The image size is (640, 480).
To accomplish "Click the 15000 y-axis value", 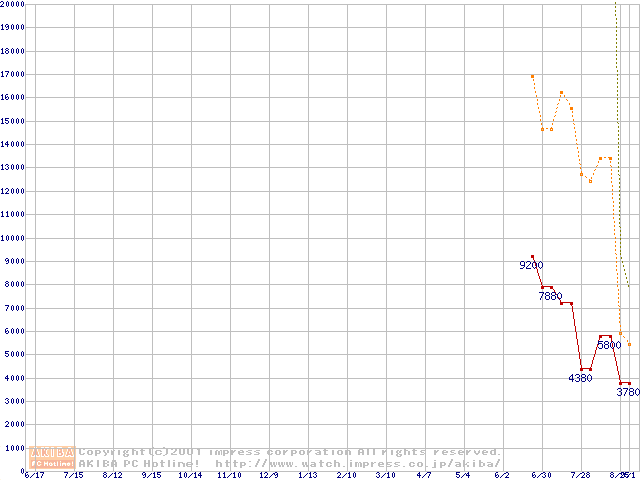I will point(12,121).
